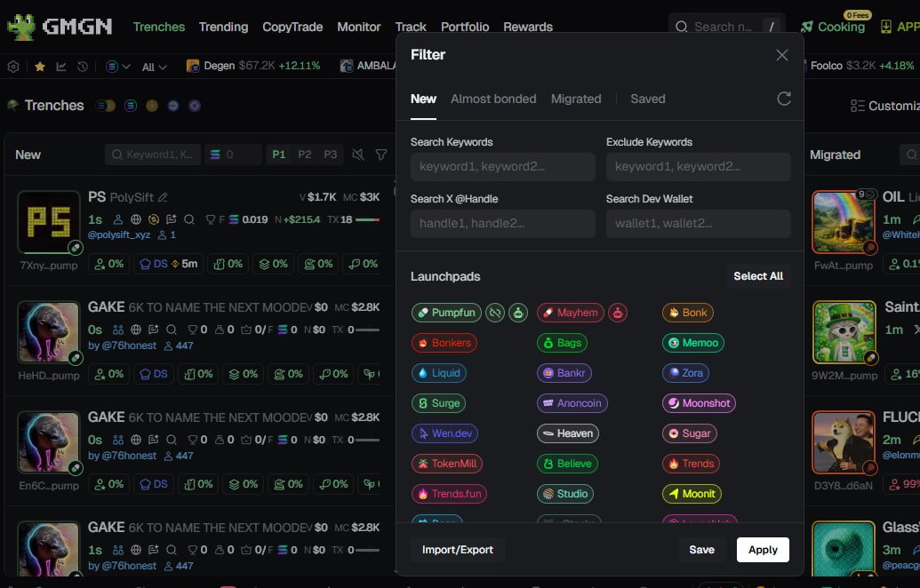
Task: Open the settings gear in ticker bar
Action: (x=13, y=67)
